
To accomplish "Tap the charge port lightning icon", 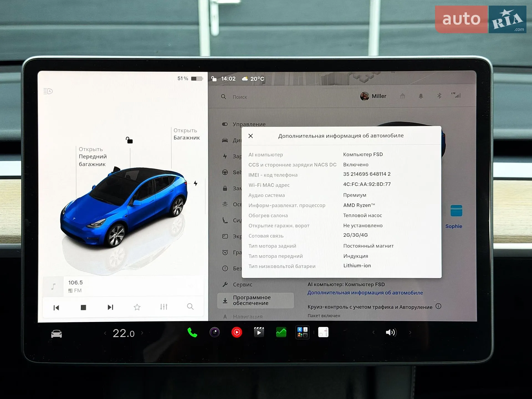I will click(196, 183).
